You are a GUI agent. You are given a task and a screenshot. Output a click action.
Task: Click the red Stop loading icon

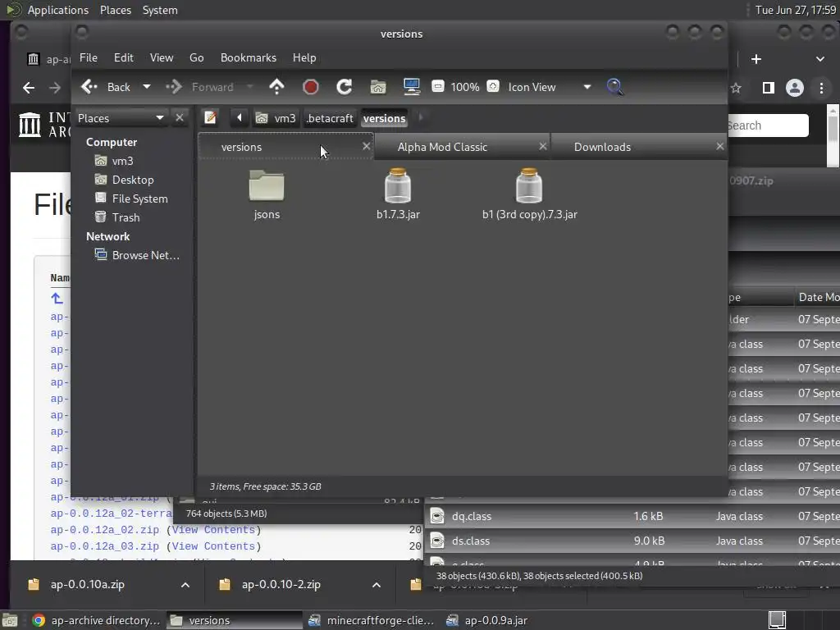point(310,87)
